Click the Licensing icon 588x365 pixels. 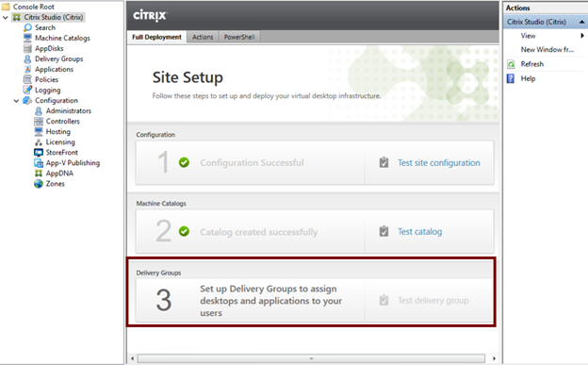click(39, 142)
